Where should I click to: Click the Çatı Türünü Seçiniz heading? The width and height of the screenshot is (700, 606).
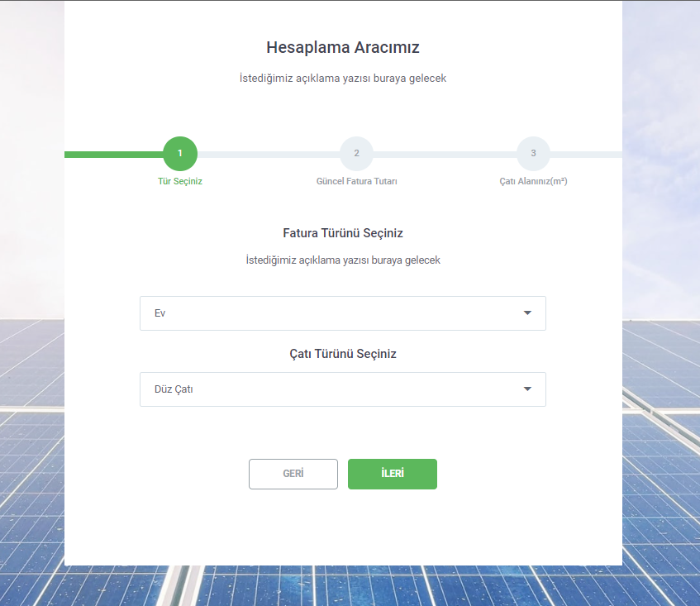[x=342, y=354]
